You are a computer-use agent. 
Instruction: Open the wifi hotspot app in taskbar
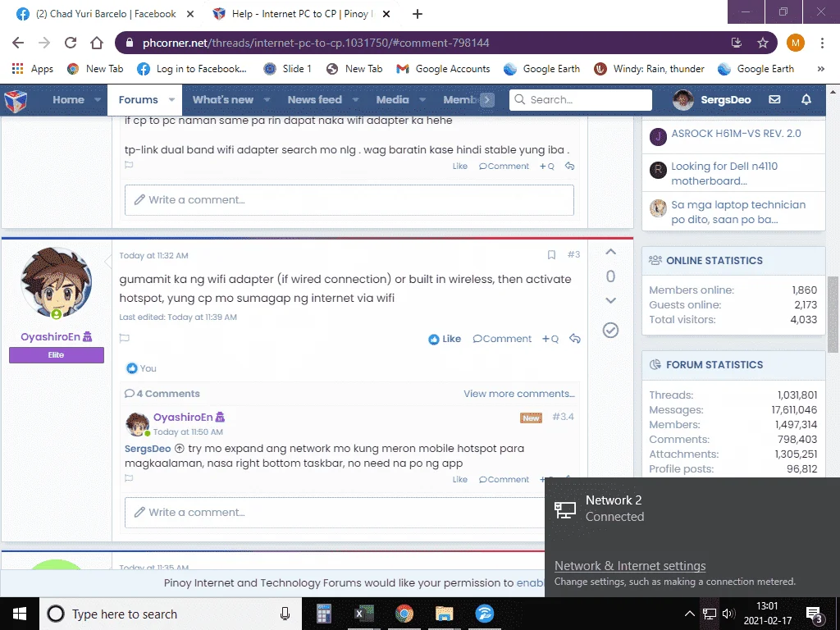pyautogui.click(x=484, y=614)
